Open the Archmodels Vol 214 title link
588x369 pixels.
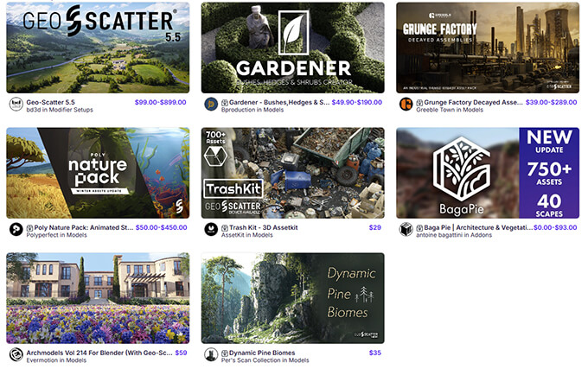(x=99, y=353)
